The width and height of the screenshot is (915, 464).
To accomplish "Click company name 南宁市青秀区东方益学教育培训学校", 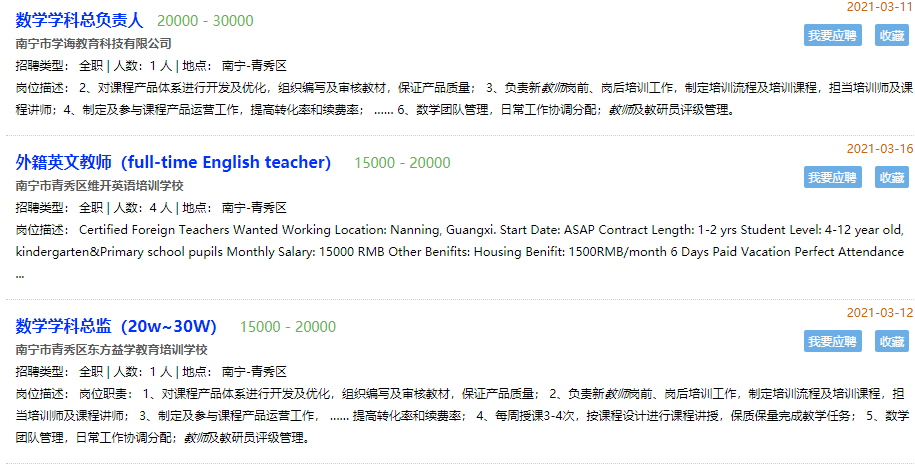I will point(112,349).
